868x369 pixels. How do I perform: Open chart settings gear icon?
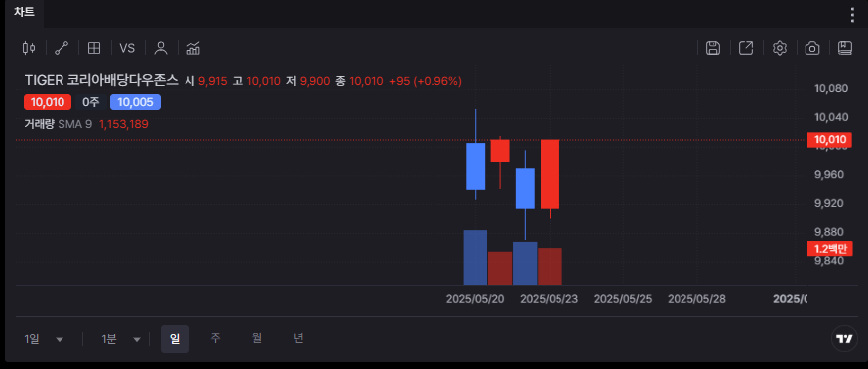[x=780, y=48]
